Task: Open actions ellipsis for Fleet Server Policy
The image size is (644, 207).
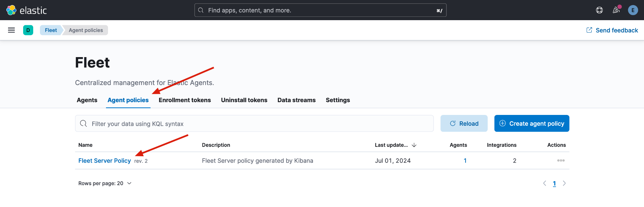Action: (x=561, y=161)
